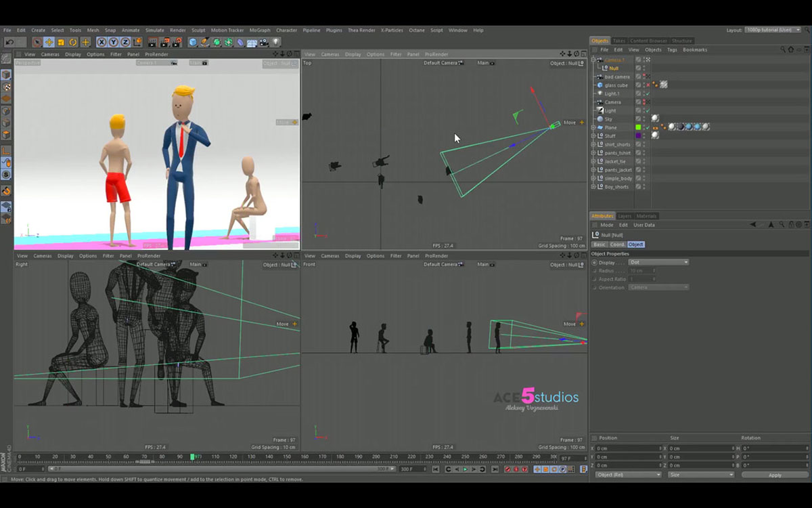Screen dimensions: 812x508
Task: Click the Object tab in Attributes panel
Action: tap(635, 244)
